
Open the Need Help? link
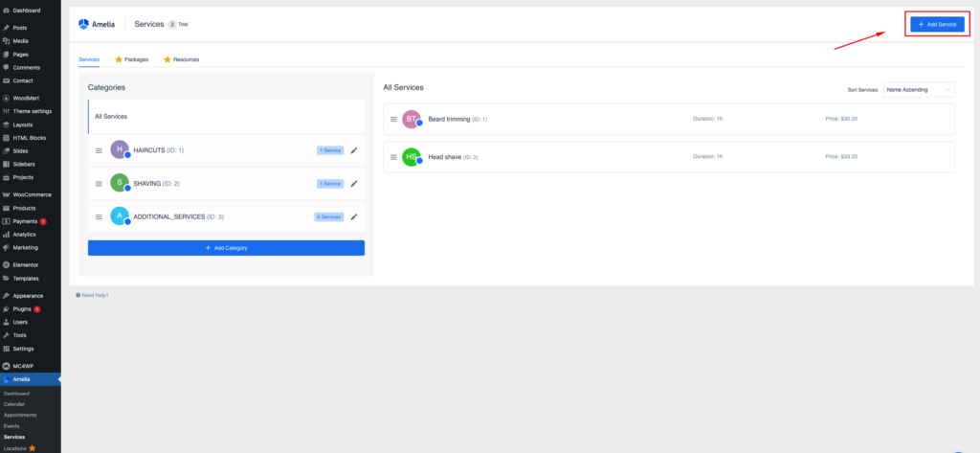tap(92, 295)
